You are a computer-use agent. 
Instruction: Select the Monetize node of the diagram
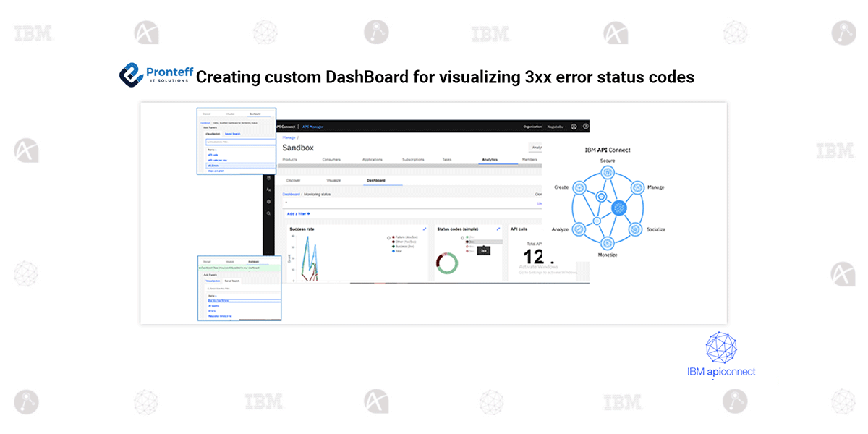pos(608,242)
